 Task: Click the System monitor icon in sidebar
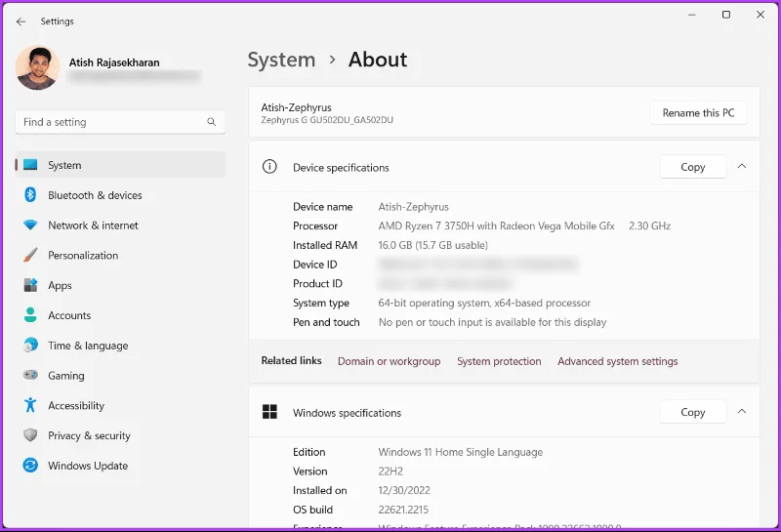pos(30,165)
